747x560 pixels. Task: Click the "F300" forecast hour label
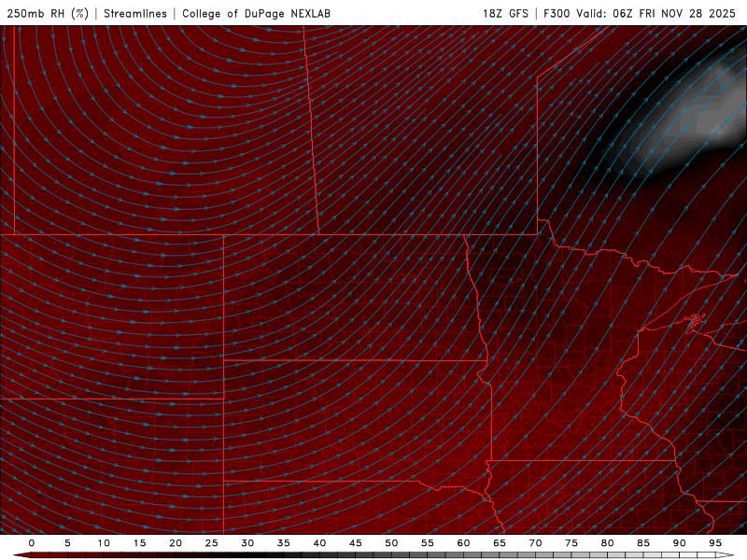[557, 13]
